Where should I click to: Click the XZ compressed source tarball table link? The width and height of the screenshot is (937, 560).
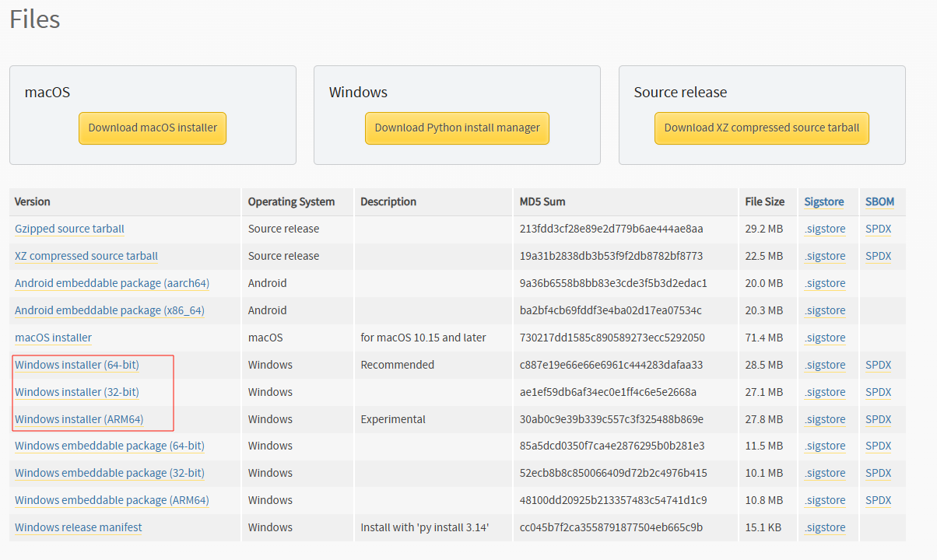coord(86,256)
